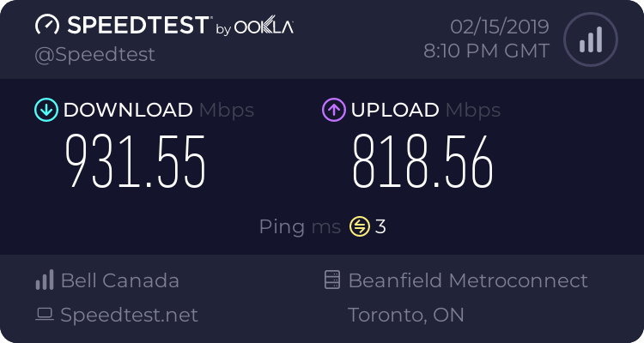
Task: Click the yellow ping icon
Action: [359, 227]
